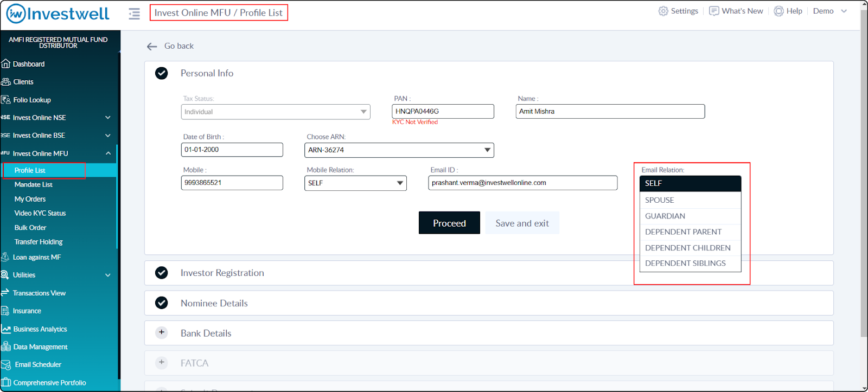This screenshot has width=868, height=392.
Task: Click the Mobile number field
Action: [232, 183]
